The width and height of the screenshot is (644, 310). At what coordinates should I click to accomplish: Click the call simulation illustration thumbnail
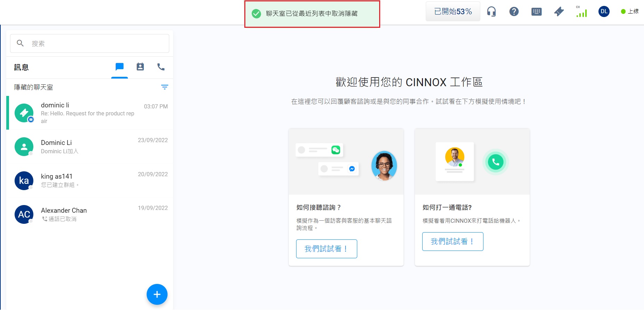pos(472,162)
